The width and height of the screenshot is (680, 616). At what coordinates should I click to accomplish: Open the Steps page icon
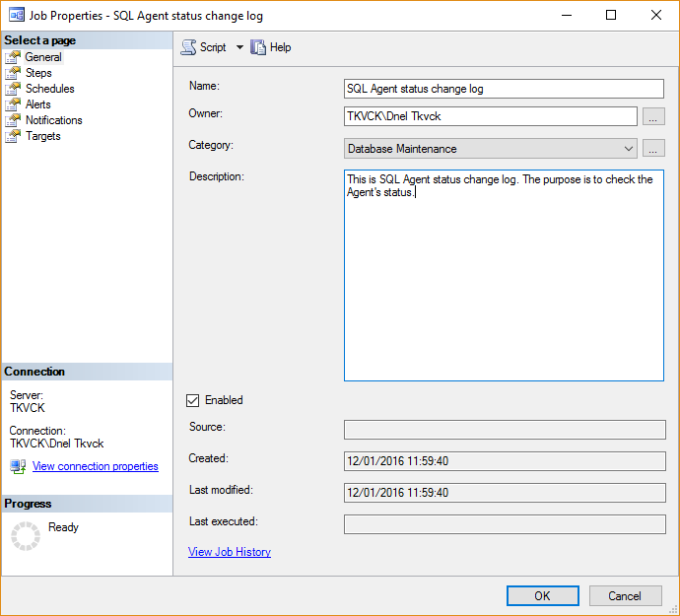(x=13, y=73)
